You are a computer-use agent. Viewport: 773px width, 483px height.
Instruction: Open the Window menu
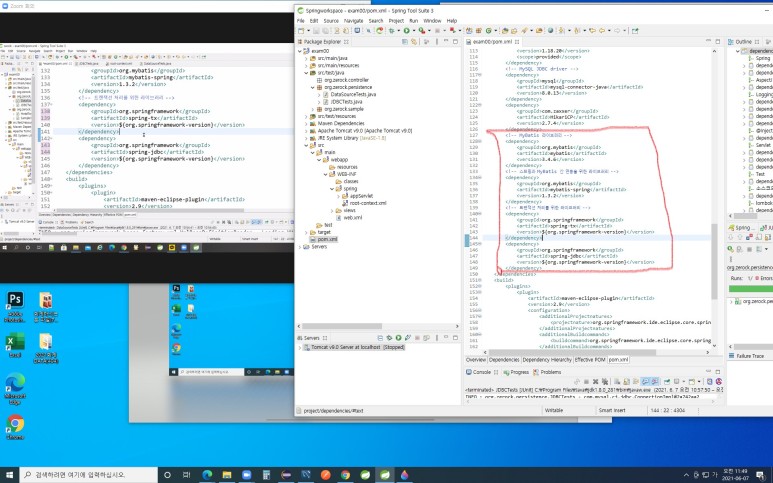[x=432, y=21]
